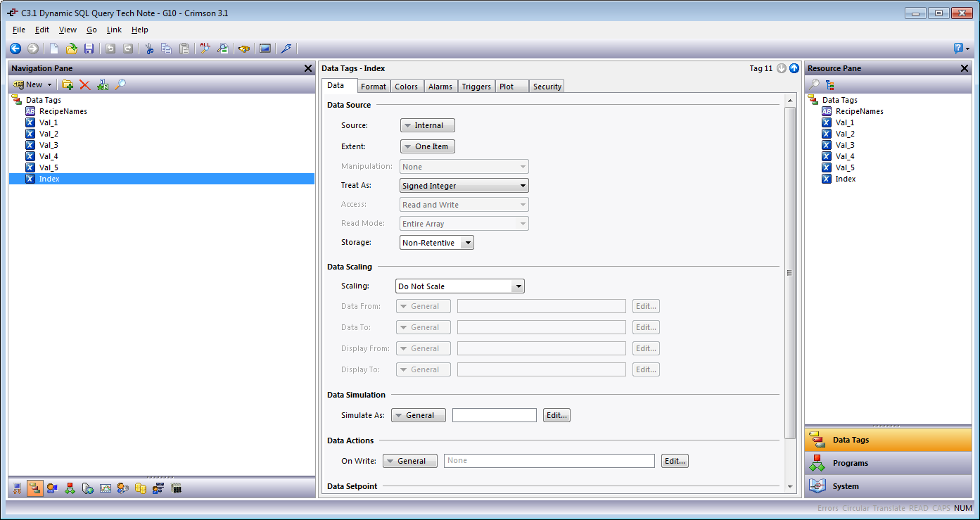This screenshot has width=980, height=520.
Task: Open the Data Logger chart icon
Action: point(106,488)
